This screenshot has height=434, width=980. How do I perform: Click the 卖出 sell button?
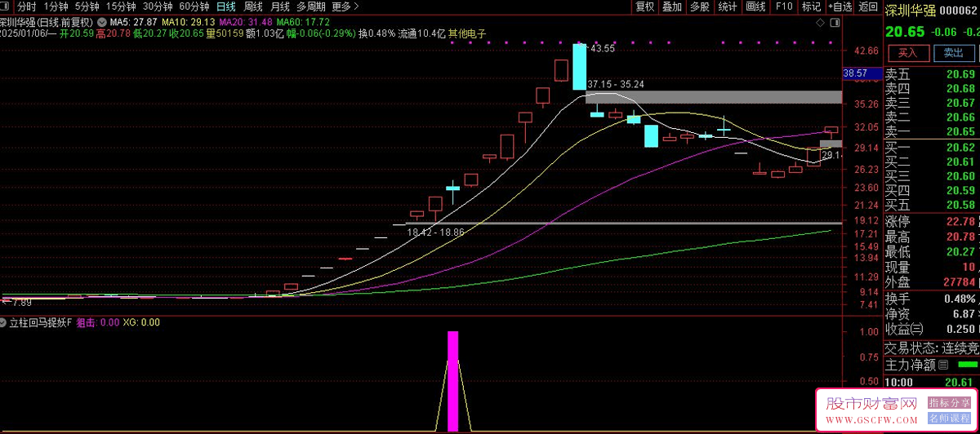point(953,53)
